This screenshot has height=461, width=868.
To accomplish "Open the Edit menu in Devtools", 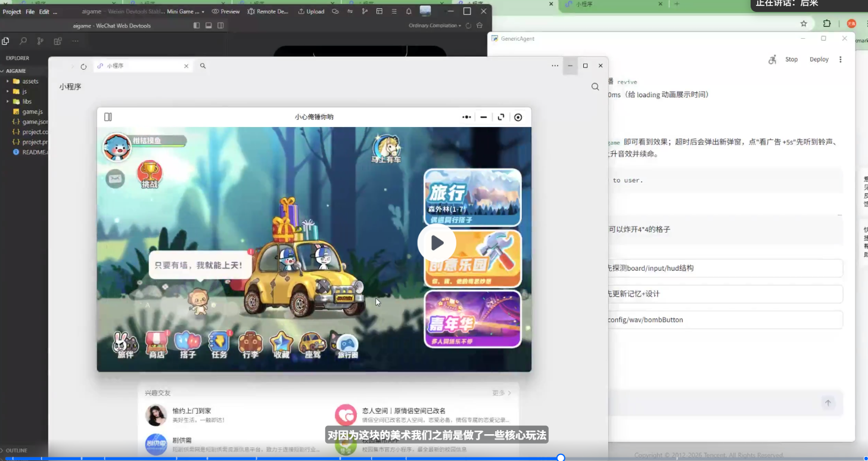I will point(44,11).
